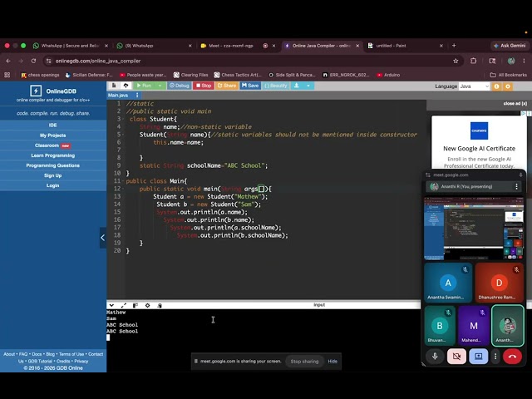Reload the page
532x399 pixels.
pyautogui.click(x=33, y=61)
